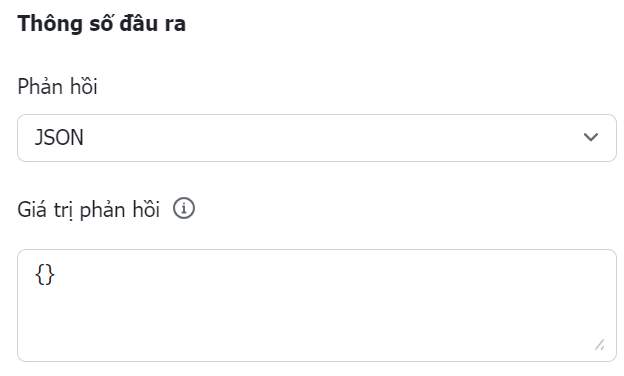Image resolution: width=624 pixels, height=376 pixels.
Task: Click the resize handle of the response text area
Action: tap(600, 345)
